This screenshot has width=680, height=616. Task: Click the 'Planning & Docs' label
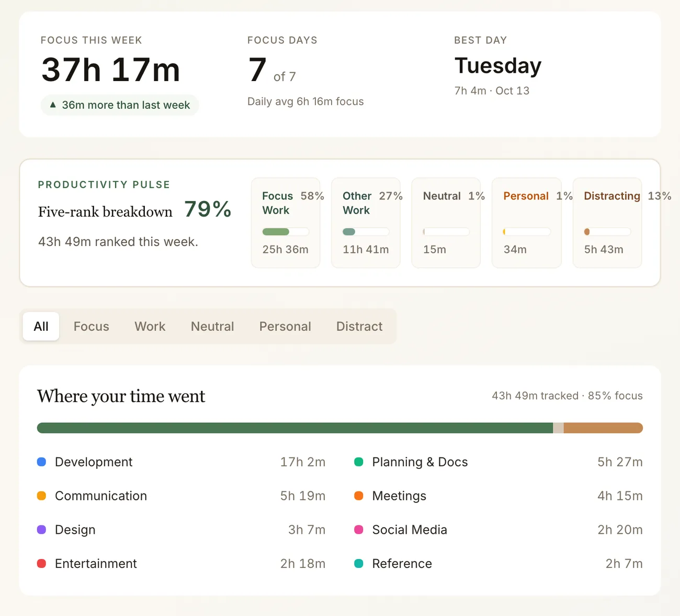coord(420,462)
